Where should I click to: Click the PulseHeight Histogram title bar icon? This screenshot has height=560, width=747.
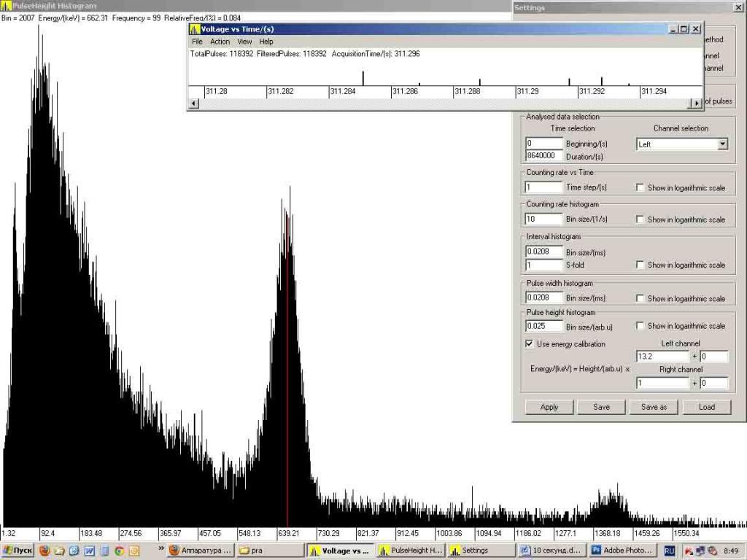6,6
